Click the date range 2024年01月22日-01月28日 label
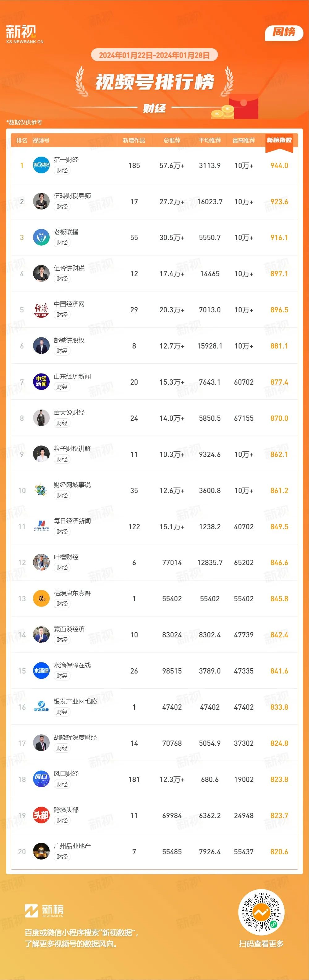The image size is (309, 980). [154, 55]
